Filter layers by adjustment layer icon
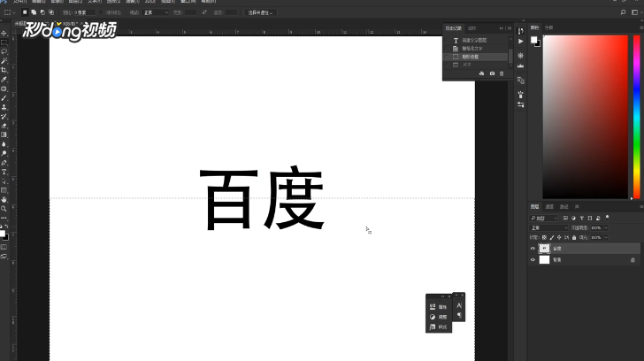This screenshot has height=361, width=644. coord(573,218)
